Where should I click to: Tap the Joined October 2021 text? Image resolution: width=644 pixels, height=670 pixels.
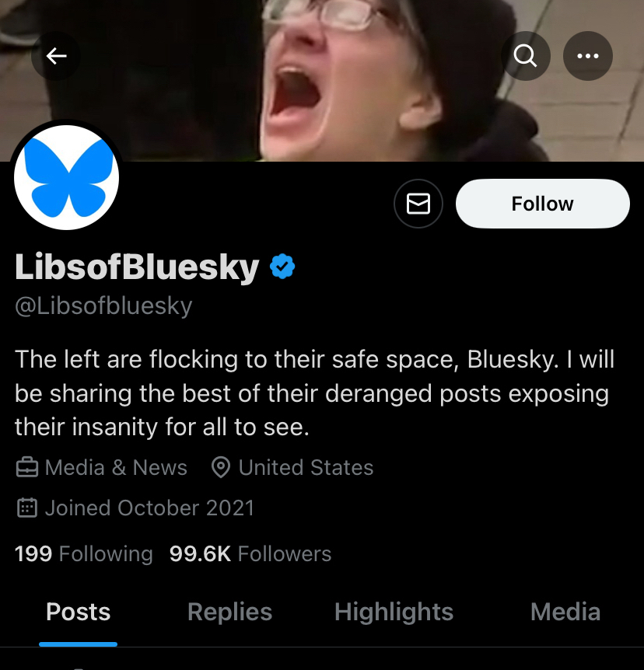149,508
